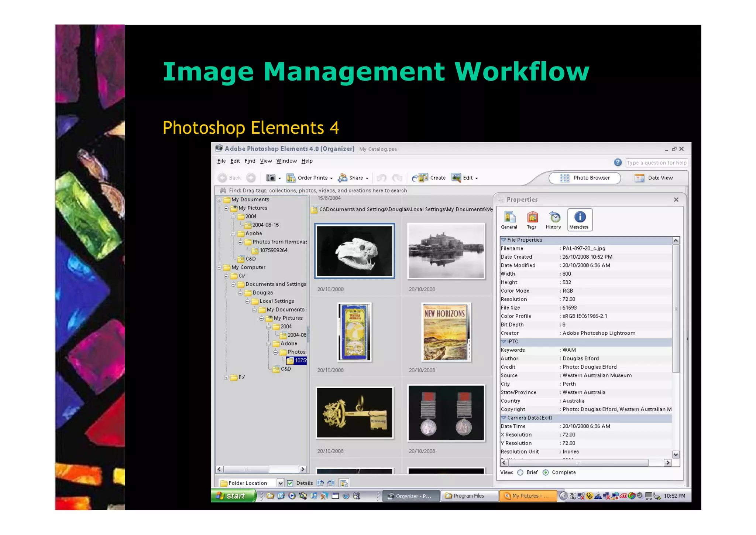Open the Window menu
Viewport: 756px width, 535px height.
coord(286,161)
